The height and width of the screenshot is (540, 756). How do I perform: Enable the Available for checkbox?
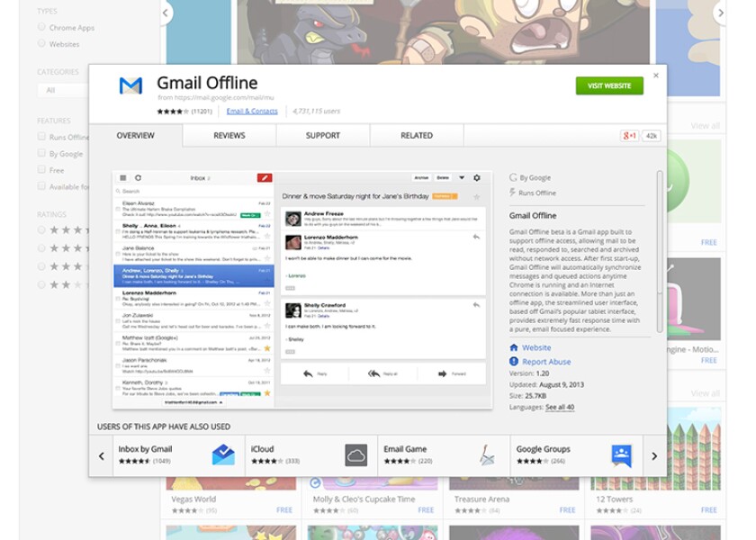tap(41, 185)
